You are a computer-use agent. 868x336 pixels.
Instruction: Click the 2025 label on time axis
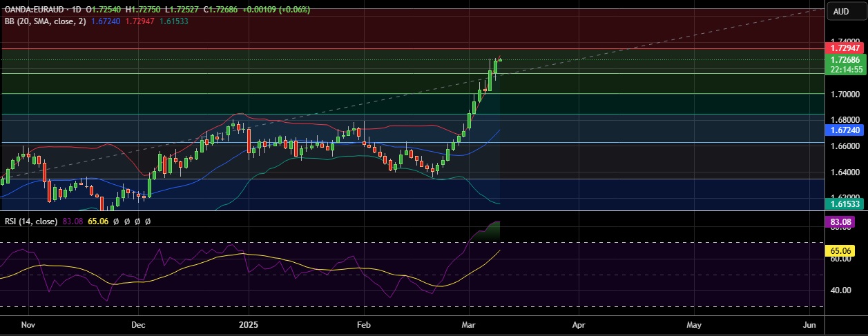247,324
